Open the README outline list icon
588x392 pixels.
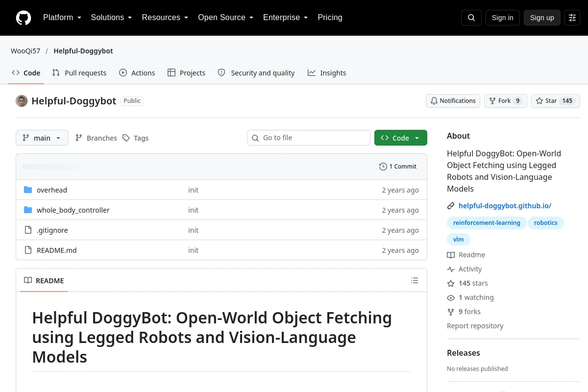(x=415, y=281)
